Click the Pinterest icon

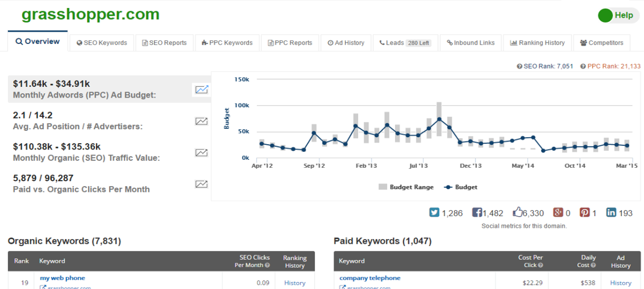pyautogui.click(x=584, y=212)
